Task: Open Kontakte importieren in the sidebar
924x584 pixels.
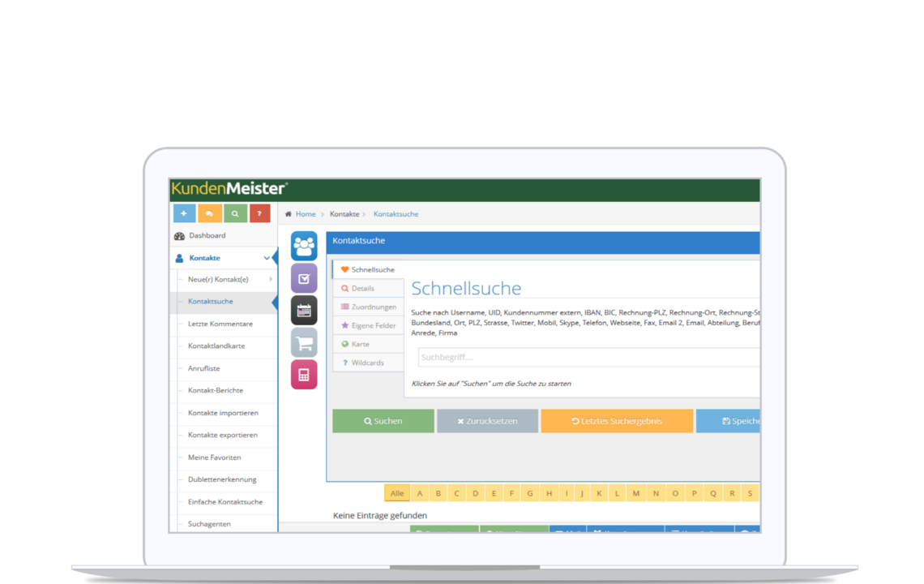Action: coord(224,413)
